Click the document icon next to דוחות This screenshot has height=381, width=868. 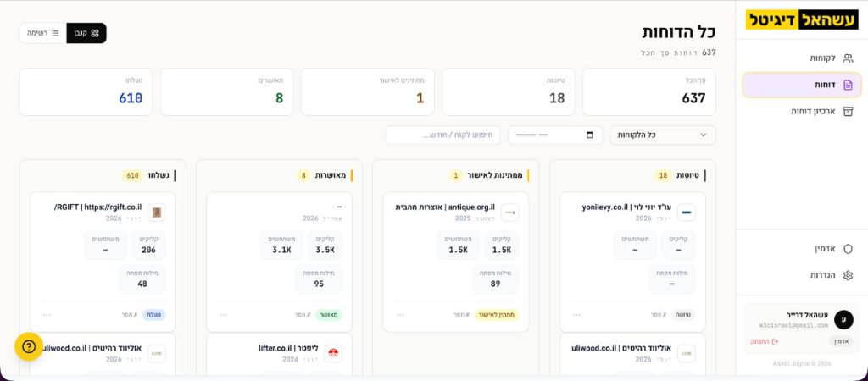pyautogui.click(x=848, y=86)
